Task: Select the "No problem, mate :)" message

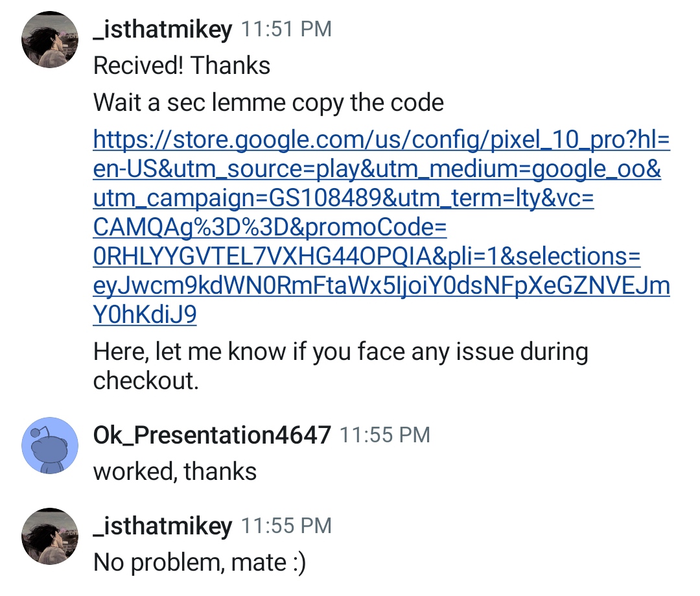Action: coord(199,562)
